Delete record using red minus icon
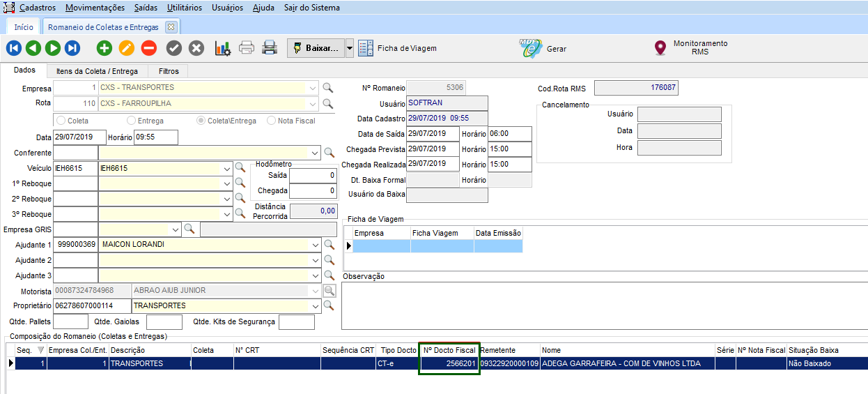Screen dimensions: 868x394 [148, 48]
